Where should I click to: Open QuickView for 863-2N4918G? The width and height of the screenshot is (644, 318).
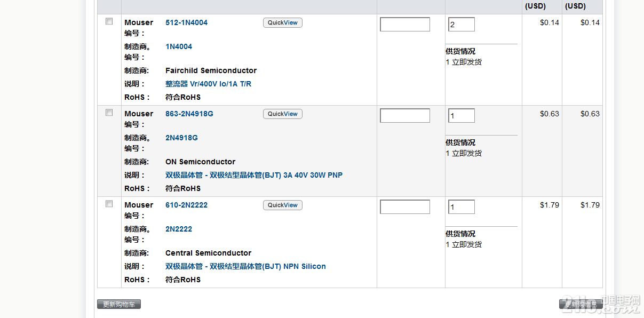283,114
